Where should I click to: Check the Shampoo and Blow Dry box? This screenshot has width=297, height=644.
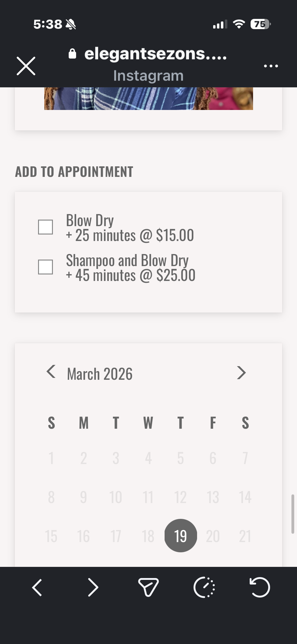(45, 267)
